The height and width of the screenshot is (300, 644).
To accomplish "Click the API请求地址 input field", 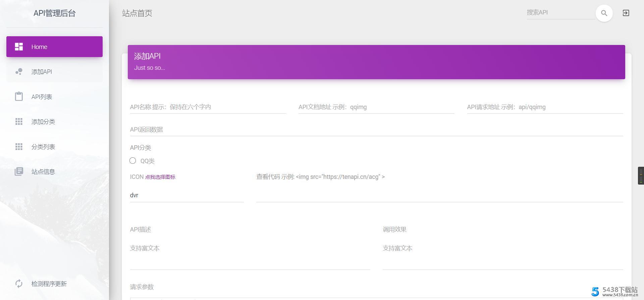I will (x=544, y=107).
